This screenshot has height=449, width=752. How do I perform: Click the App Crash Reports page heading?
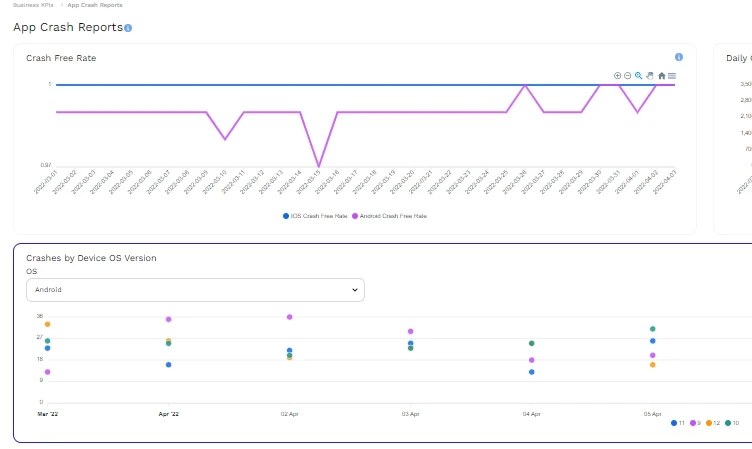pyautogui.click(x=68, y=27)
